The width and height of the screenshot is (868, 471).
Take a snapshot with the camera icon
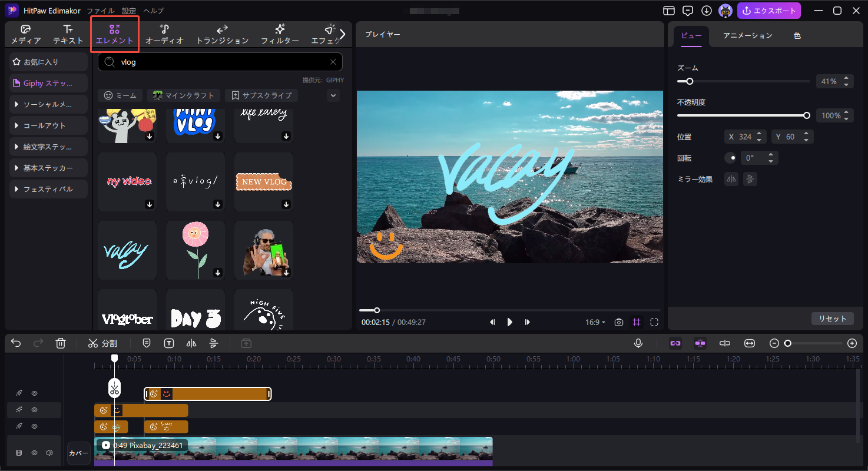(619, 322)
